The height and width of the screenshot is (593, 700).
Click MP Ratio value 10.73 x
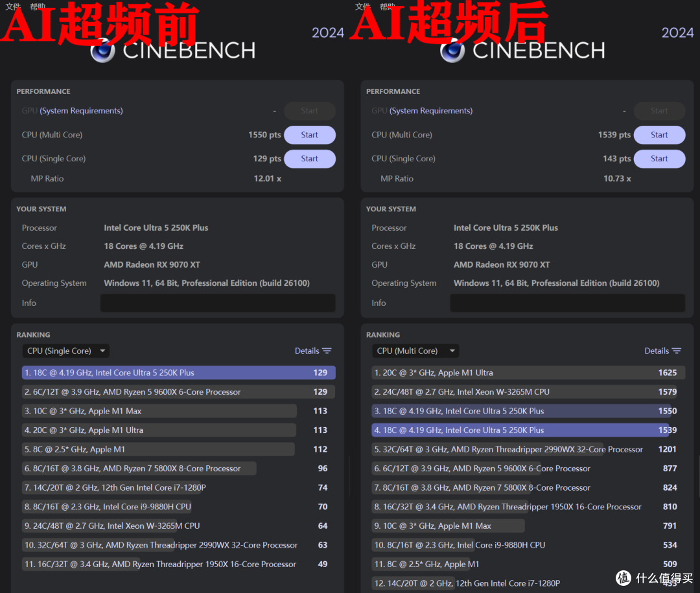coord(618,179)
